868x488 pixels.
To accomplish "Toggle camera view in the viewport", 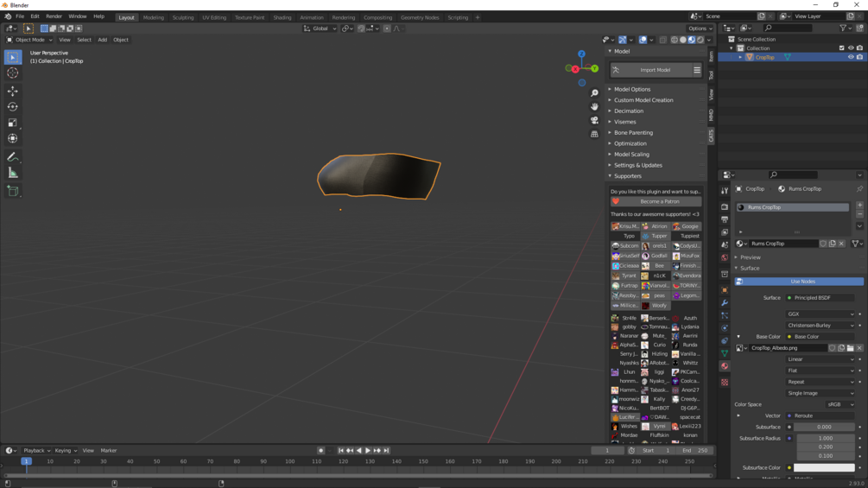I will (594, 120).
